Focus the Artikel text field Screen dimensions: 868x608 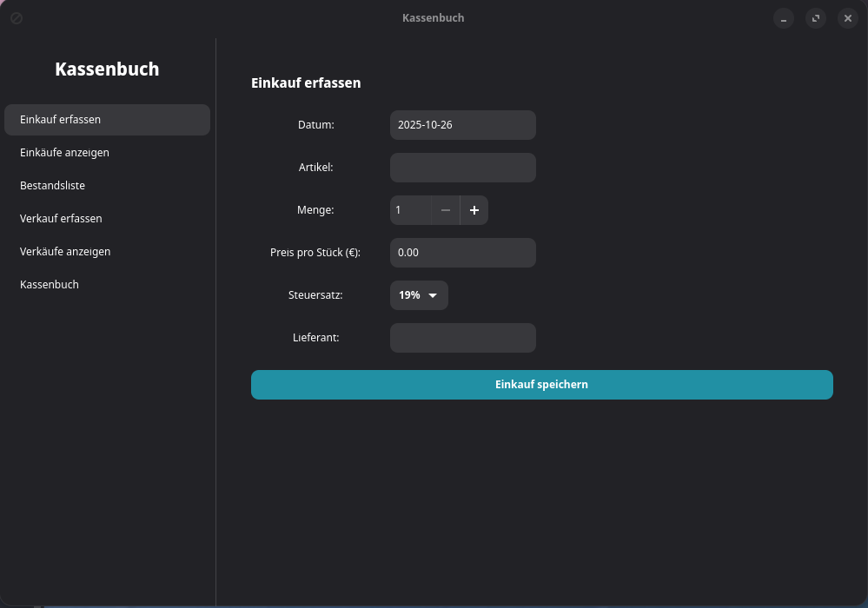pyautogui.click(x=462, y=168)
